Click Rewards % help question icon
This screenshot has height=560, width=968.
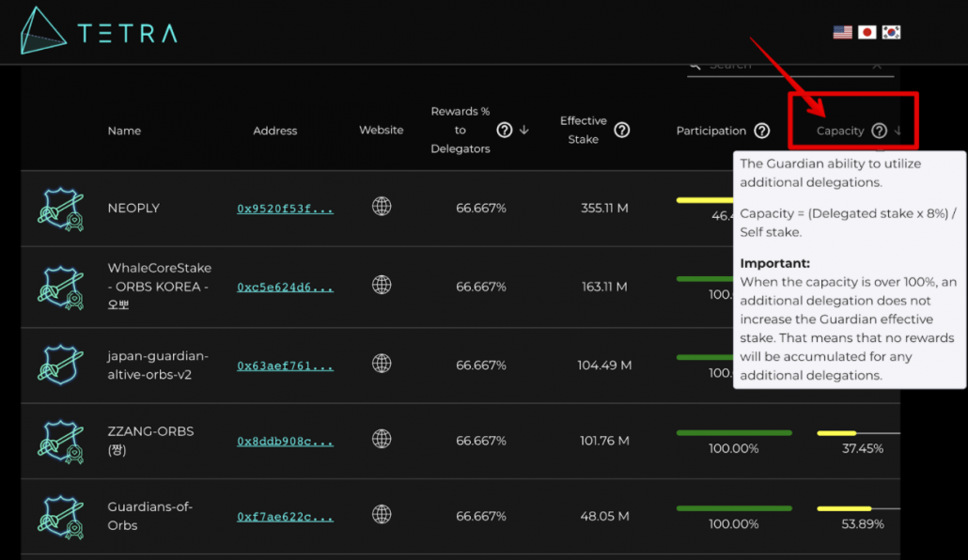(x=505, y=130)
